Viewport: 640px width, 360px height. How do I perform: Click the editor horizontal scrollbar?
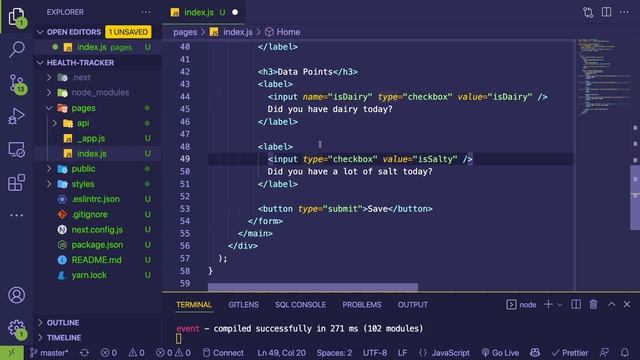click(313, 287)
